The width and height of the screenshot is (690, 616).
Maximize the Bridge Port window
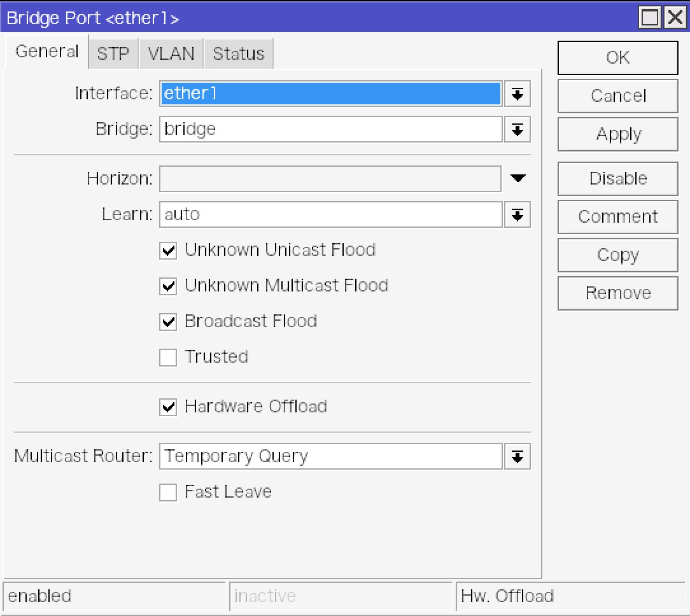651,18
